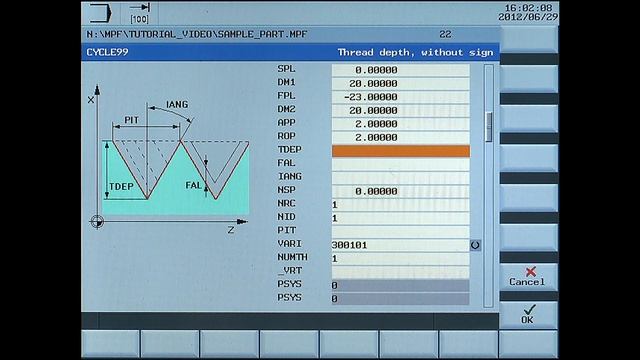Click the VARI parameter label
The width and height of the screenshot is (640, 360).
(x=289, y=244)
